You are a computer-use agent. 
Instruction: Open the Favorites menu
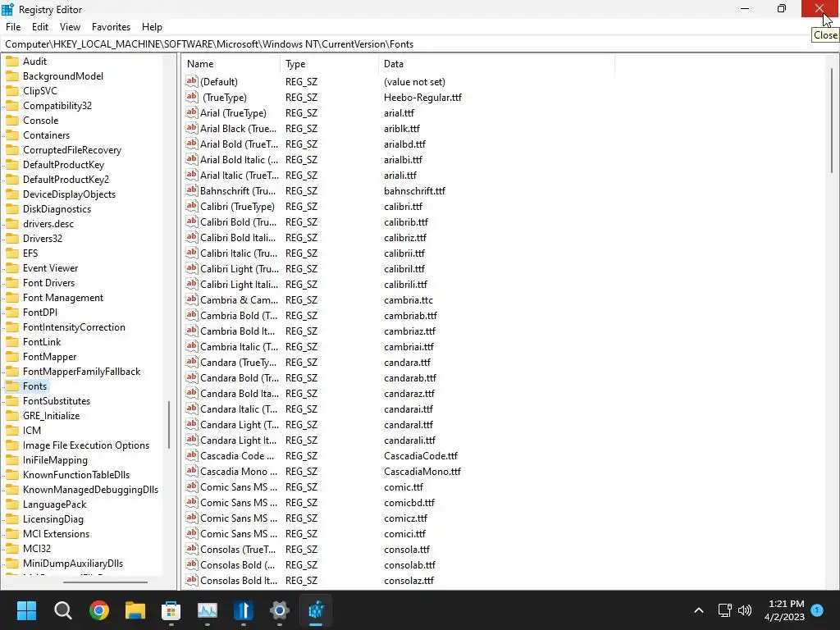111,27
